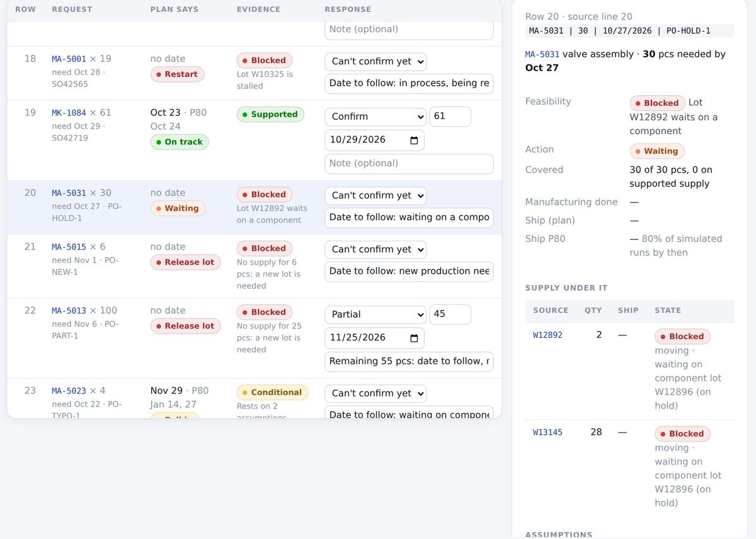Click note 'Date to follow: in process, being re'
Image resolution: width=756 pixels, height=539 pixels.
tap(409, 83)
